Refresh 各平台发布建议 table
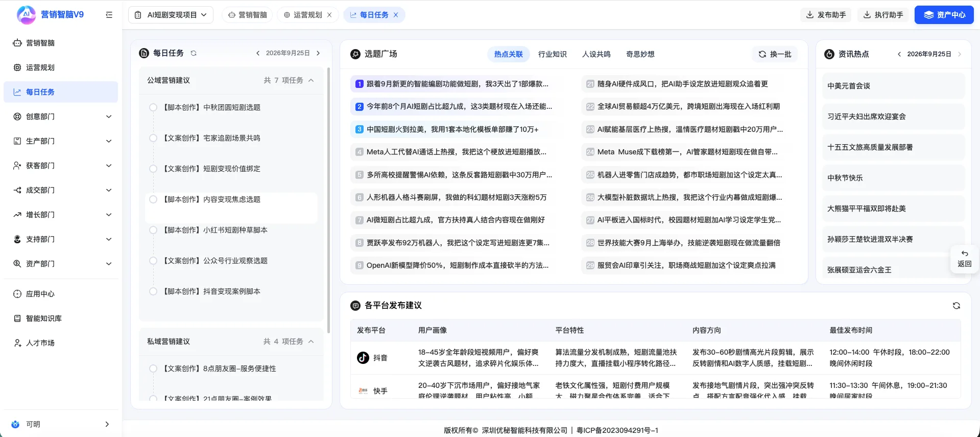The height and width of the screenshot is (437, 980). coord(957,306)
